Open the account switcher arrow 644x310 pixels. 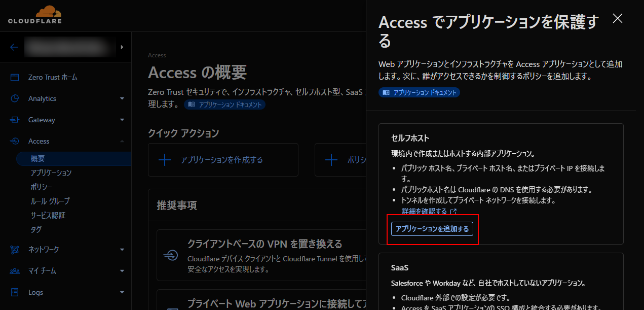122,47
